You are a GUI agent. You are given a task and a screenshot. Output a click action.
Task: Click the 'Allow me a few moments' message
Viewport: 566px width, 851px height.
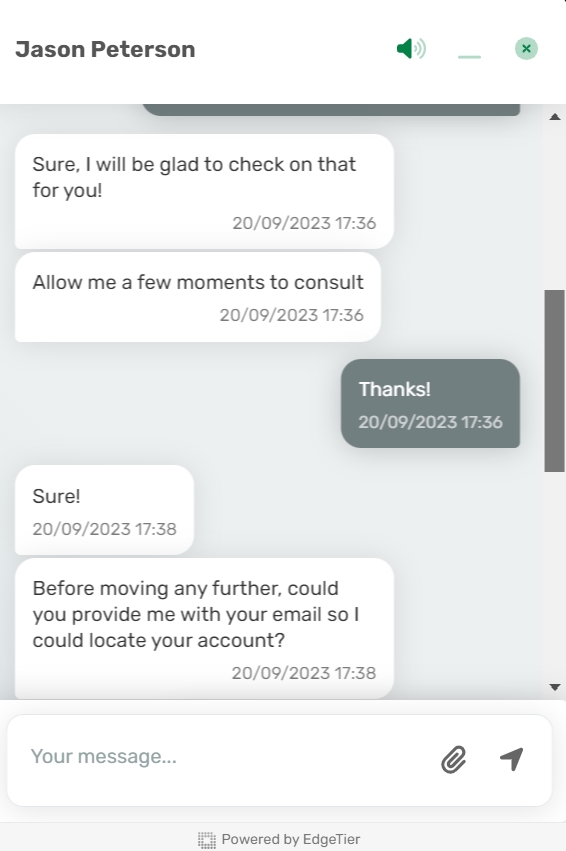[198, 297]
